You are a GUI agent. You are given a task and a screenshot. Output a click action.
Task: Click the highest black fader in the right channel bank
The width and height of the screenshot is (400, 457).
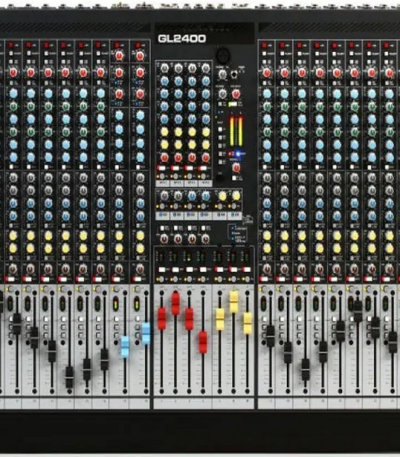[x=358, y=311]
